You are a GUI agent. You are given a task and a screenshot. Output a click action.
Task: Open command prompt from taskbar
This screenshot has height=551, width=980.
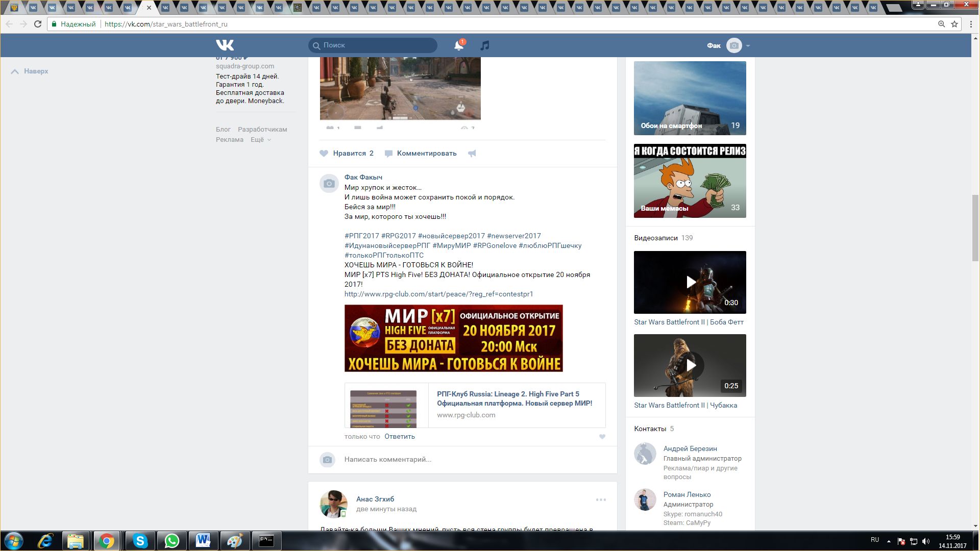(266, 541)
